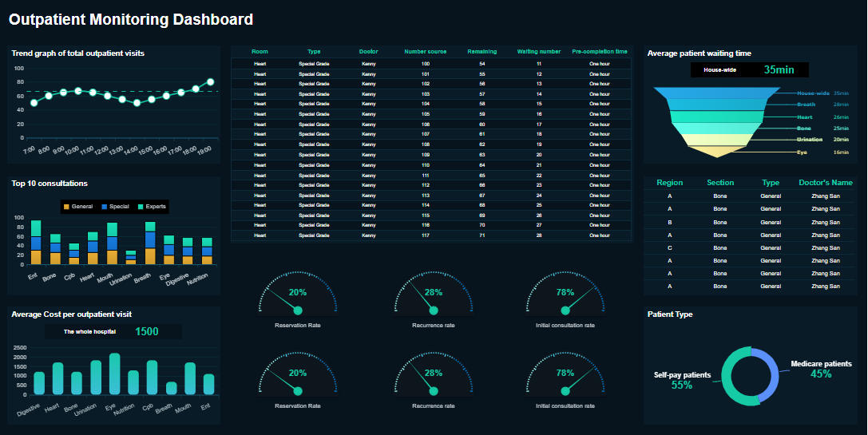The image size is (868, 435).
Task: Click the 'Remaining' column header
Action: tap(482, 51)
